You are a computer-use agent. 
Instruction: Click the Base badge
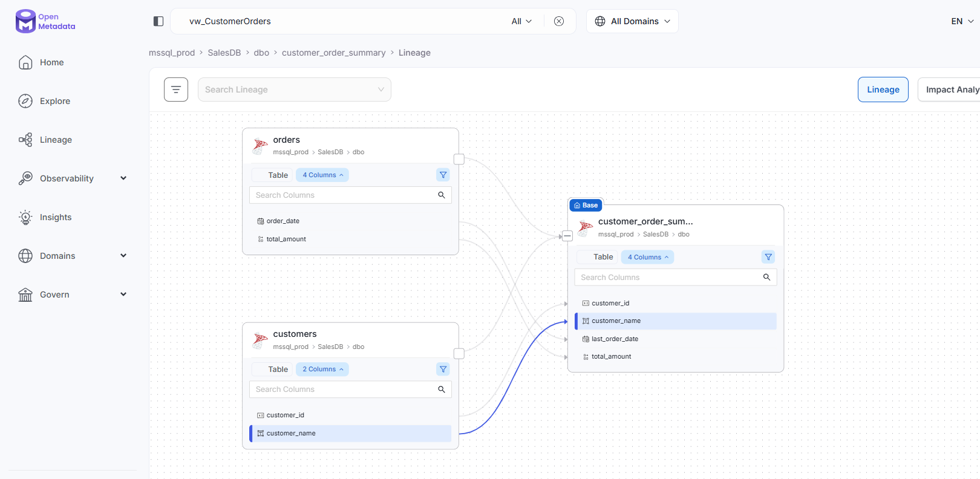pos(586,205)
